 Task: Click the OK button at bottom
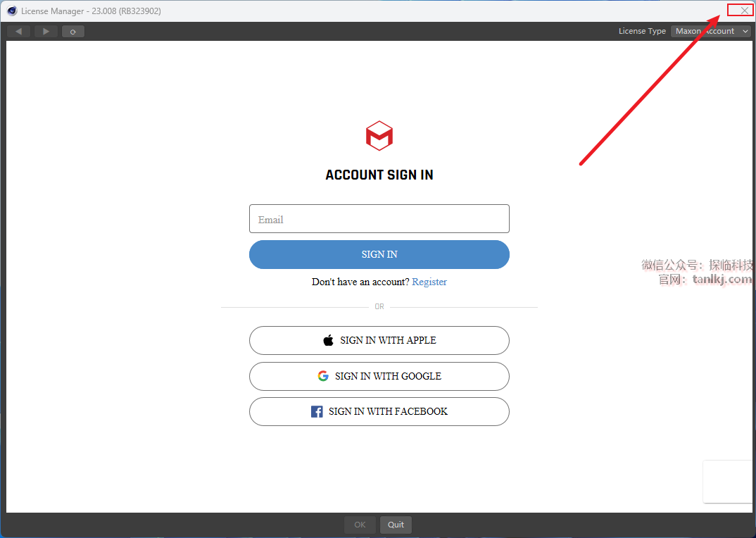pyautogui.click(x=360, y=525)
